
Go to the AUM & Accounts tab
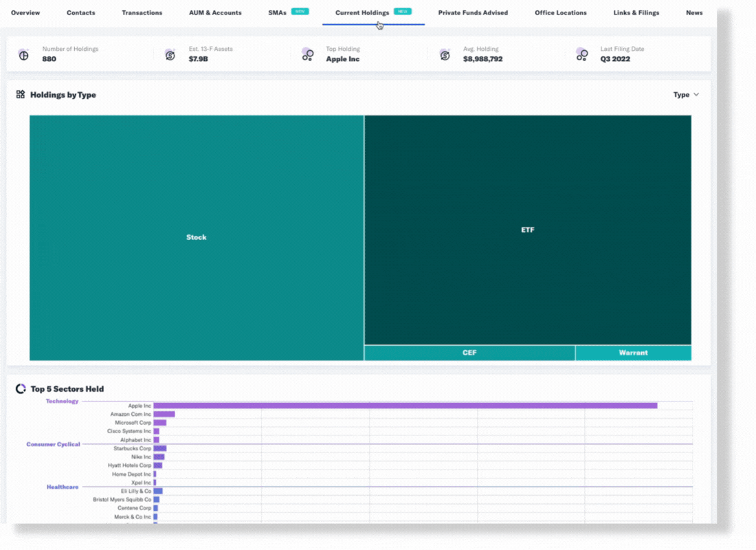pyautogui.click(x=215, y=13)
